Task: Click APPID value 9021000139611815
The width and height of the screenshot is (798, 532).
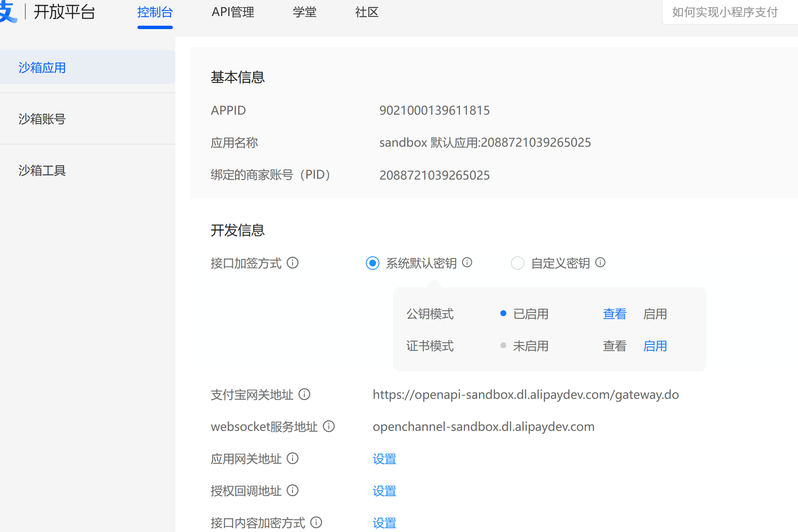Action: coord(435,110)
